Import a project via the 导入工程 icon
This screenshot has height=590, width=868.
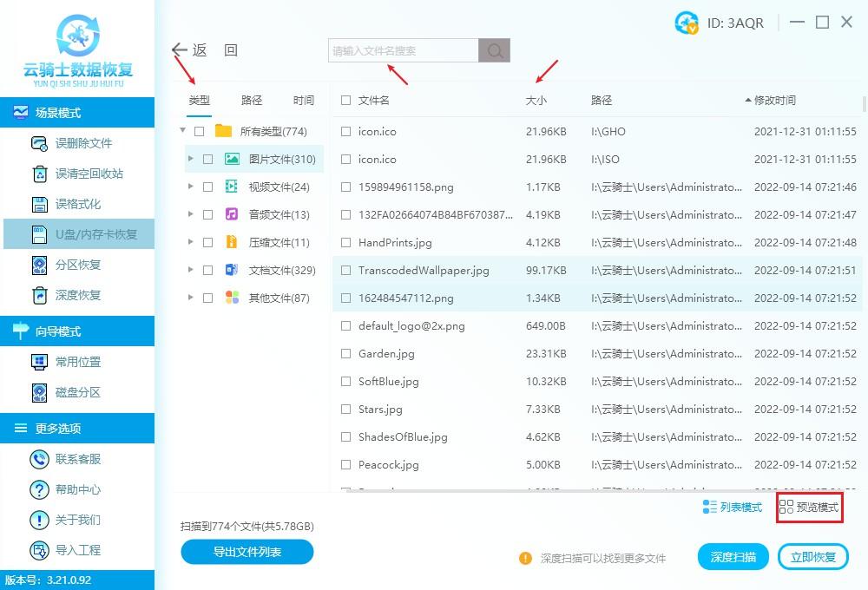coord(39,550)
